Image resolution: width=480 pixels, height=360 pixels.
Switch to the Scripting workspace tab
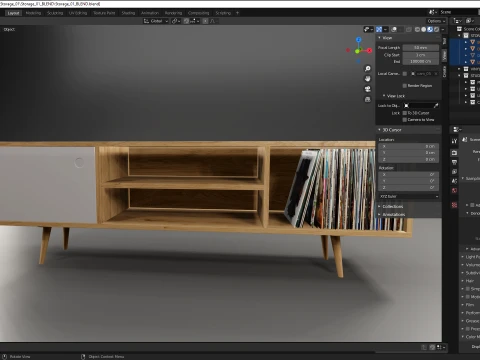coord(223,13)
